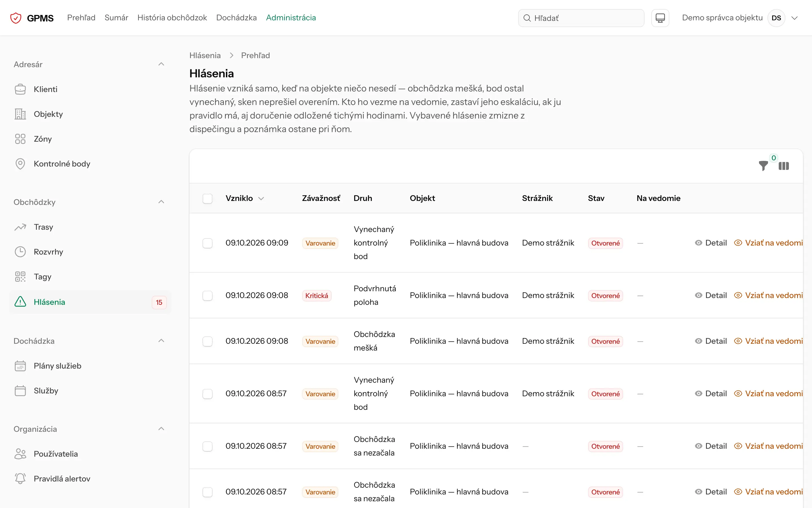This screenshot has width=812, height=508.
Task: Open Detail for the 09:09 report
Action: tap(711, 243)
